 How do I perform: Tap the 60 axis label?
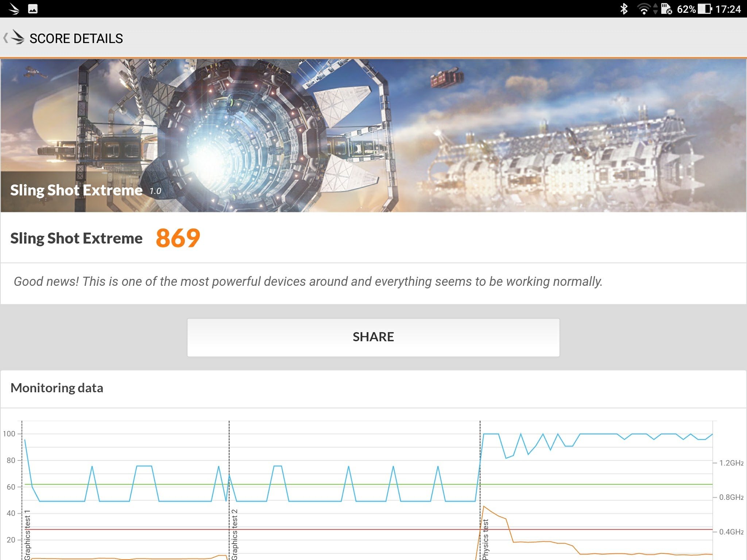pos(11,487)
